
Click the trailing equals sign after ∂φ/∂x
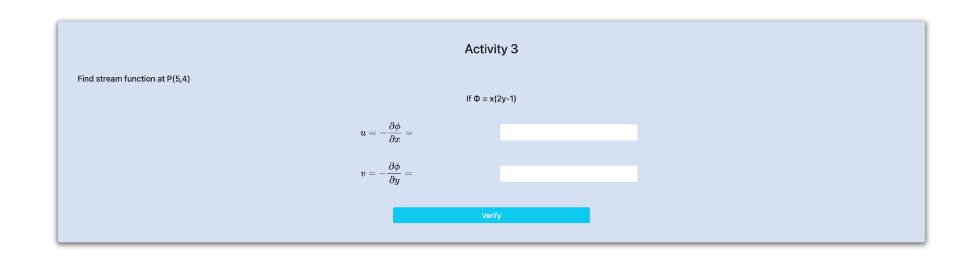tap(409, 133)
